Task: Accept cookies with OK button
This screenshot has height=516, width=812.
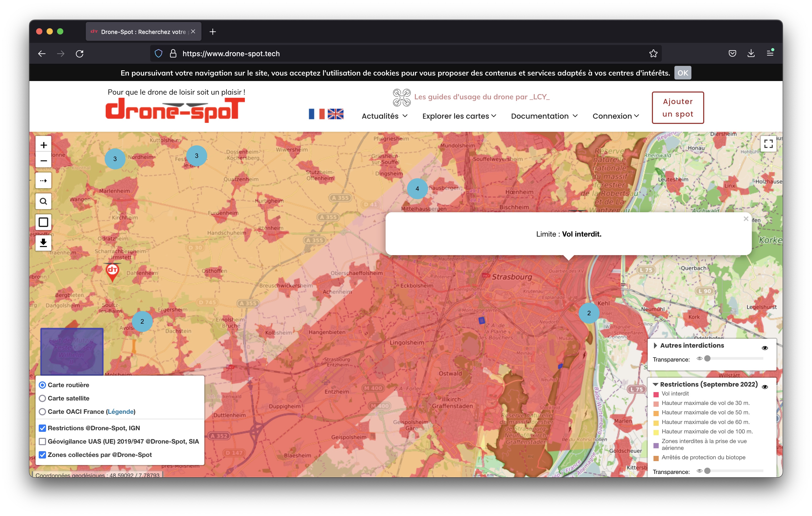Action: click(x=683, y=73)
